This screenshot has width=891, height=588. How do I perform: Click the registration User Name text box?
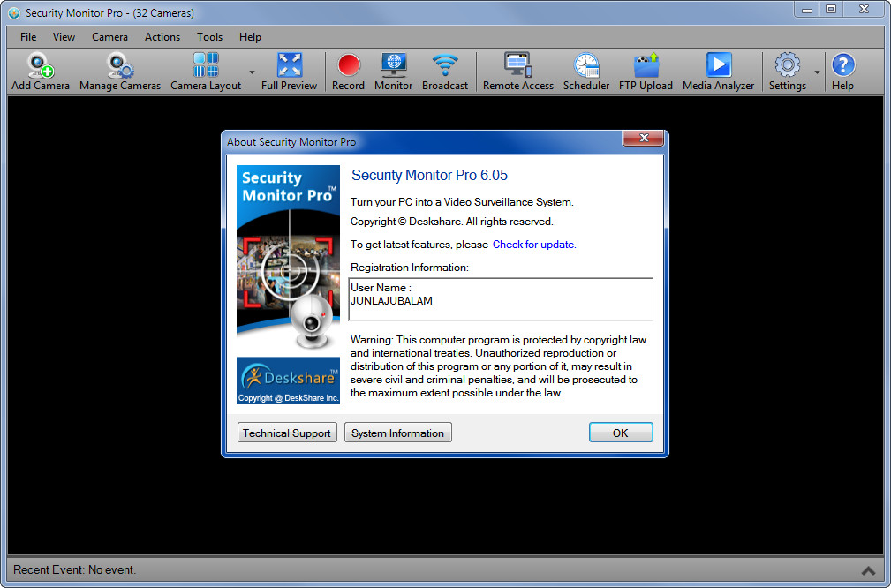(x=501, y=299)
